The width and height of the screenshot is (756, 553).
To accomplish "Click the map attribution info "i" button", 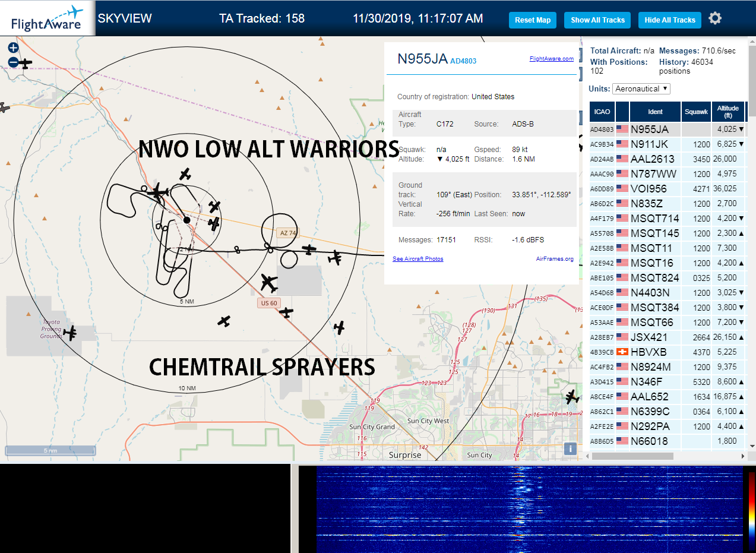I will pyautogui.click(x=570, y=449).
